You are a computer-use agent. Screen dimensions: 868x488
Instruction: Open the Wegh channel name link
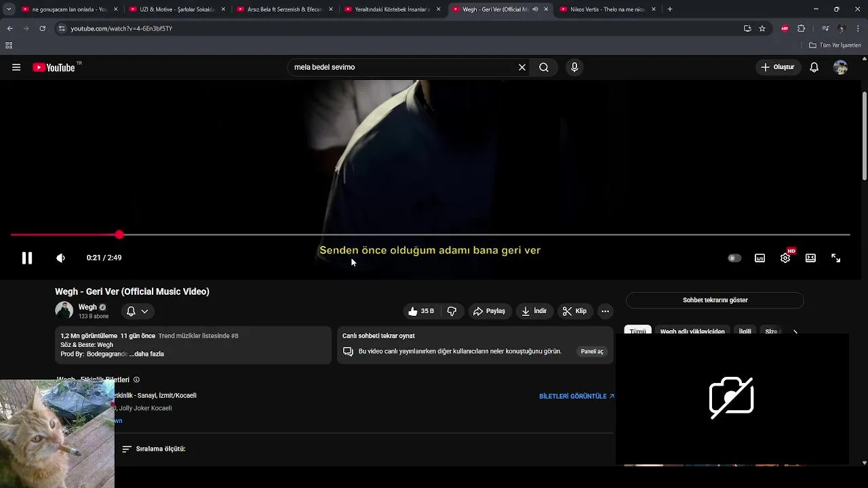tap(87, 307)
